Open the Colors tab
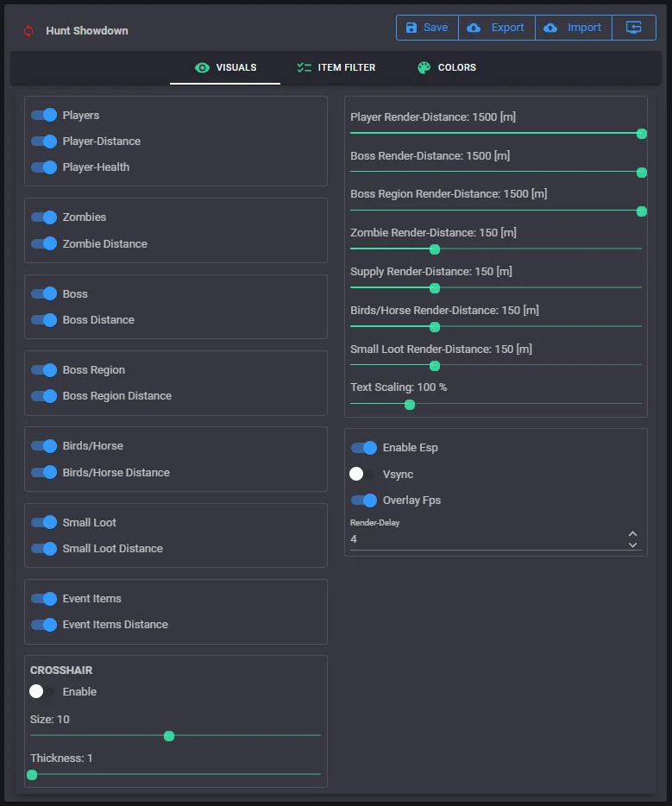Viewport: 672px width, 806px height. pos(447,67)
